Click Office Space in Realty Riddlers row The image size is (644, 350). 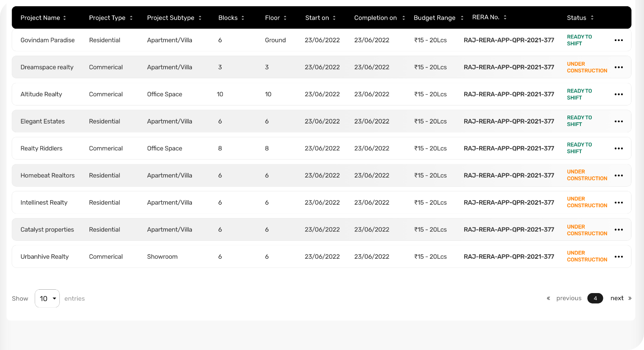coord(164,148)
